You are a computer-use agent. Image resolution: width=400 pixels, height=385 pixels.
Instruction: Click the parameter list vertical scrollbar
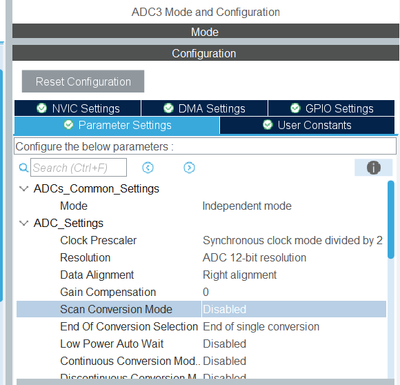[x=391, y=219]
